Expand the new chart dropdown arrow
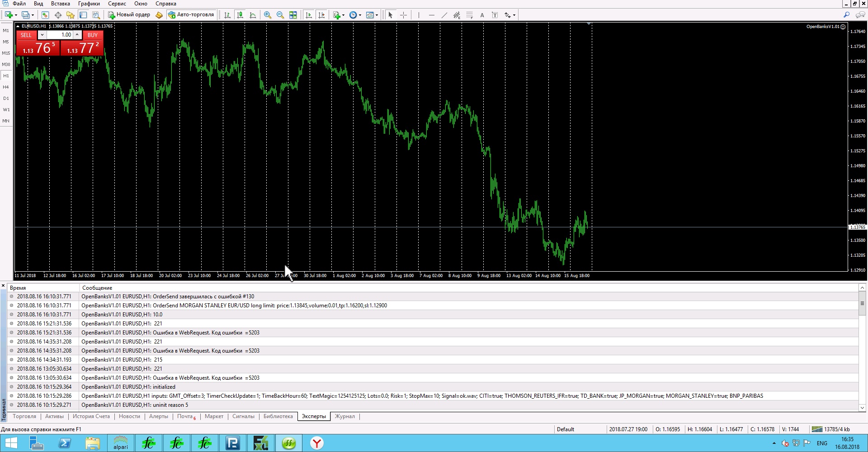868x452 pixels. (x=16, y=15)
